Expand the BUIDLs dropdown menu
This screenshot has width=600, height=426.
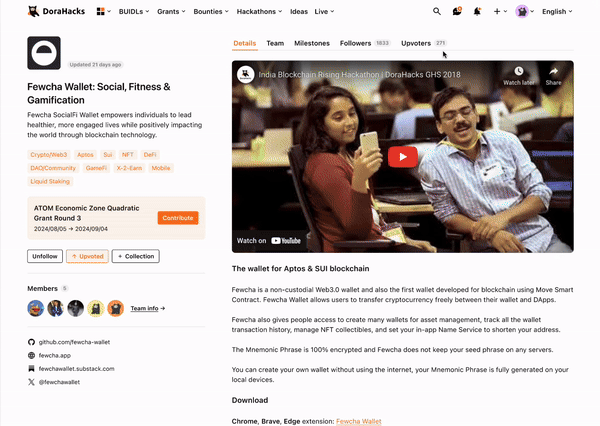tap(134, 11)
